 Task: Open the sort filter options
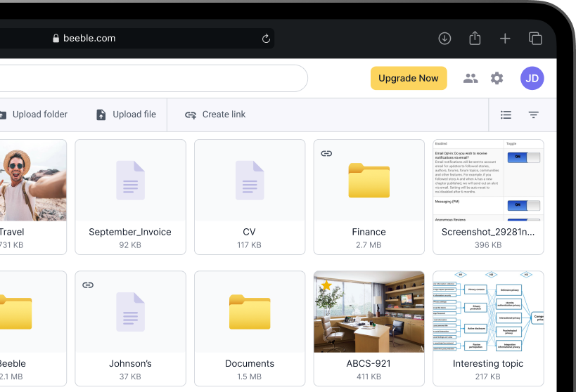pos(534,115)
